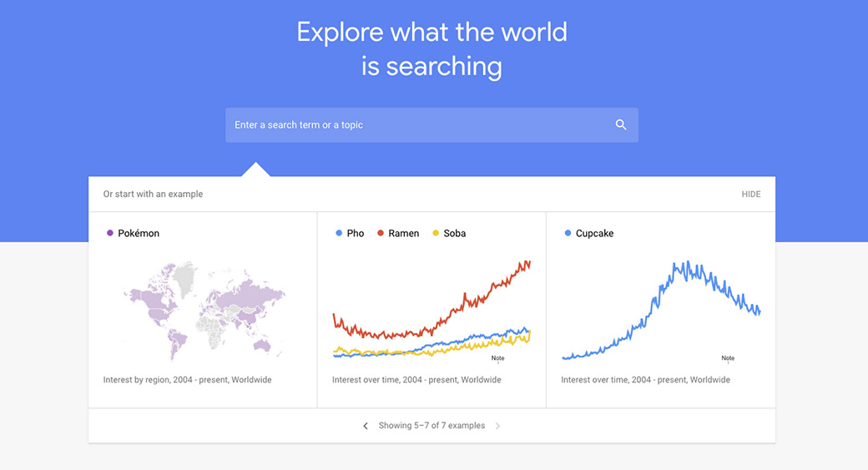Open the Pokémon world map thumbnail
This screenshot has height=470, width=868.
(204, 311)
